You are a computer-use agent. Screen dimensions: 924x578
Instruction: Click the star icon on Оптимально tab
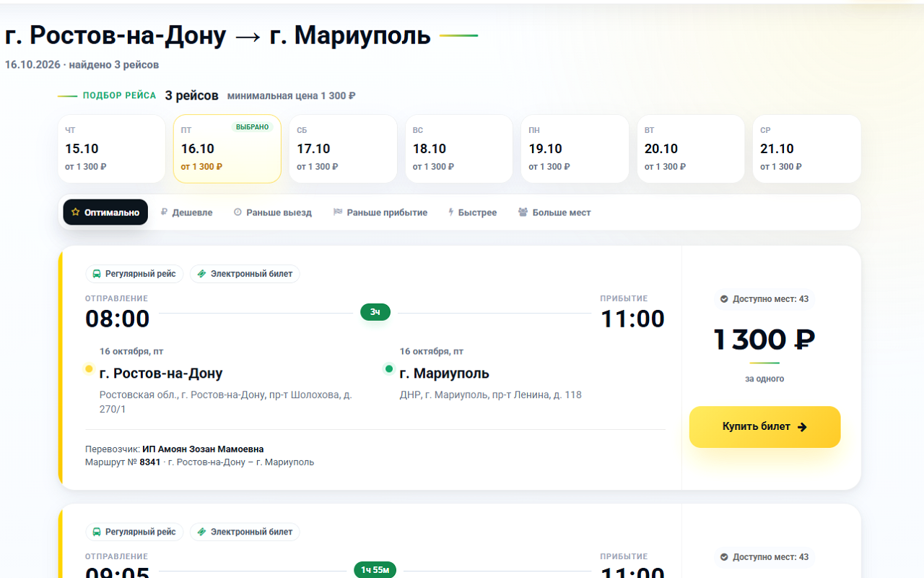(75, 212)
